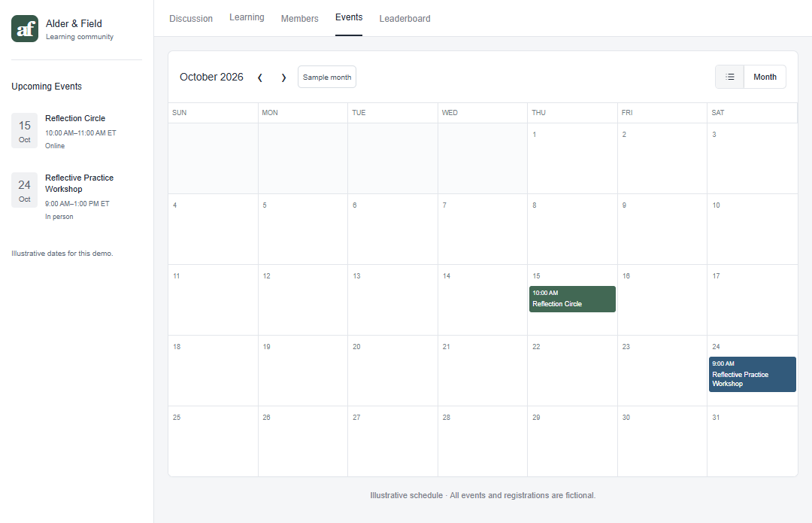812x523 pixels.
Task: Click the Upcoming Events heading
Action: point(47,87)
